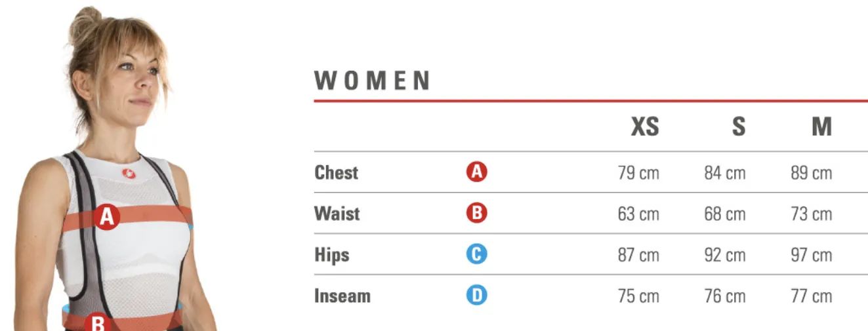Click the blue D icon in Inseam row
The image size is (868, 331).
477,296
